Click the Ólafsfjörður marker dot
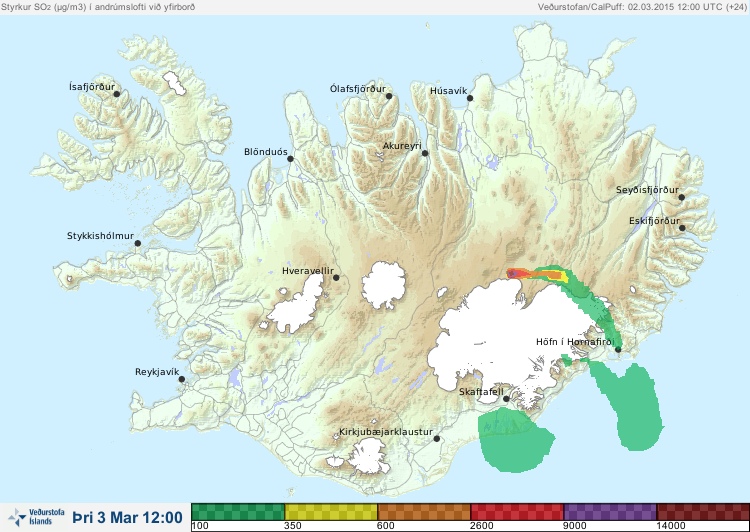The height and width of the screenshot is (532, 750). click(389, 96)
